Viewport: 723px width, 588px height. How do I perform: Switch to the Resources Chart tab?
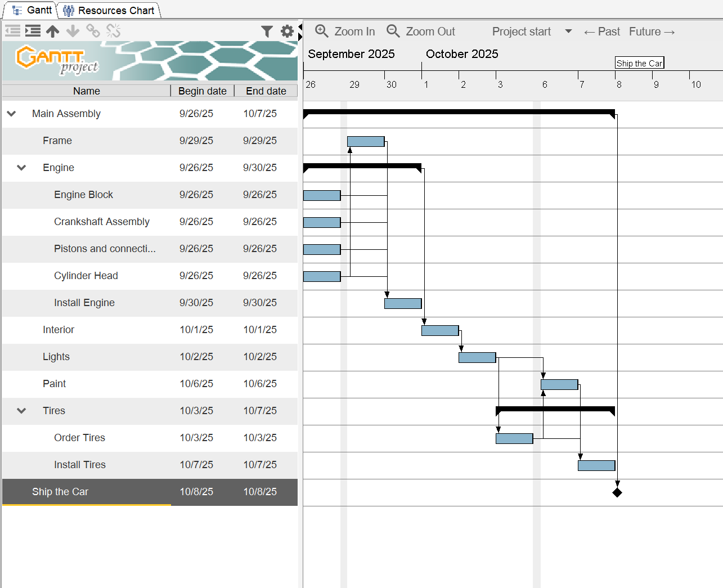tap(109, 10)
